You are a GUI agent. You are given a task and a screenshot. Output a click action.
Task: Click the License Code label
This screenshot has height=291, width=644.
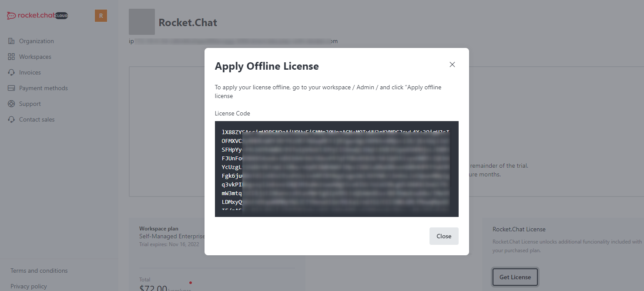[232, 113]
